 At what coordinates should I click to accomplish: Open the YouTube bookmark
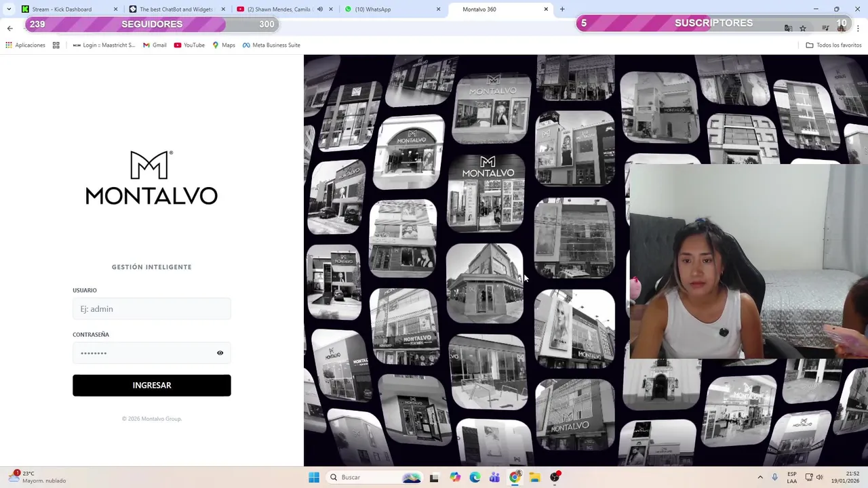coord(189,45)
